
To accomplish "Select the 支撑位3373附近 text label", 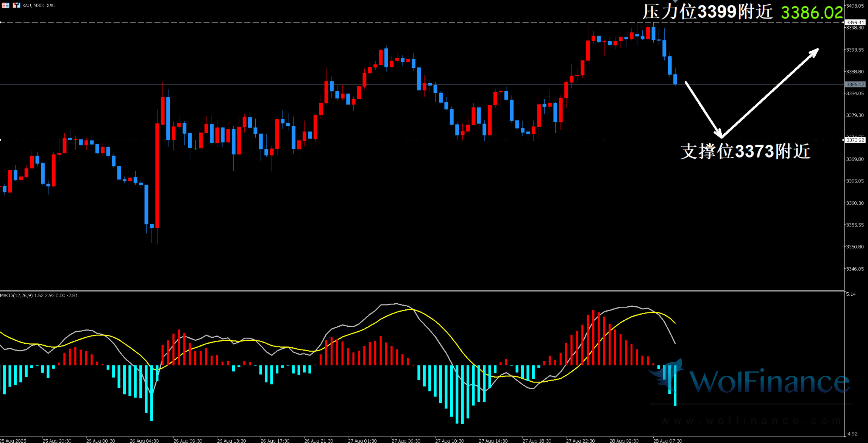I will coord(745,151).
